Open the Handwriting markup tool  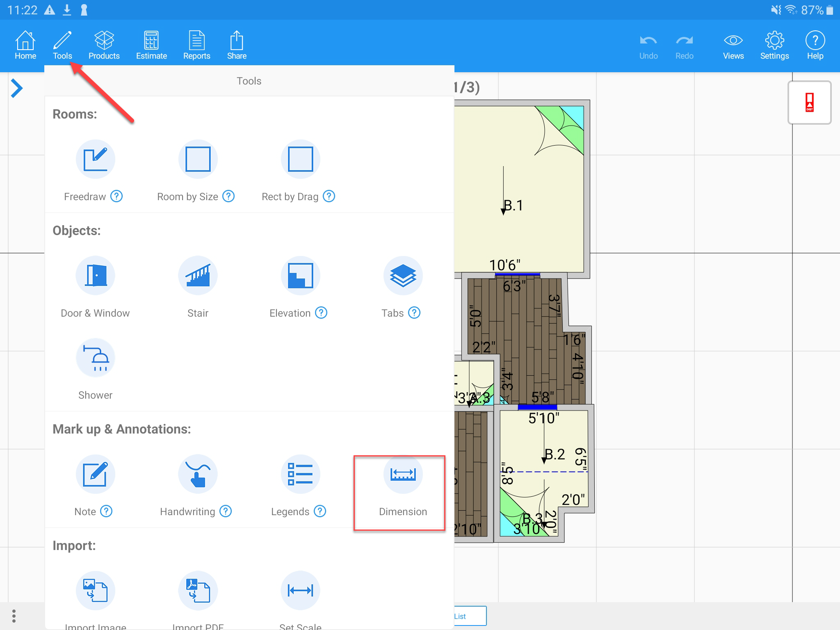point(198,475)
